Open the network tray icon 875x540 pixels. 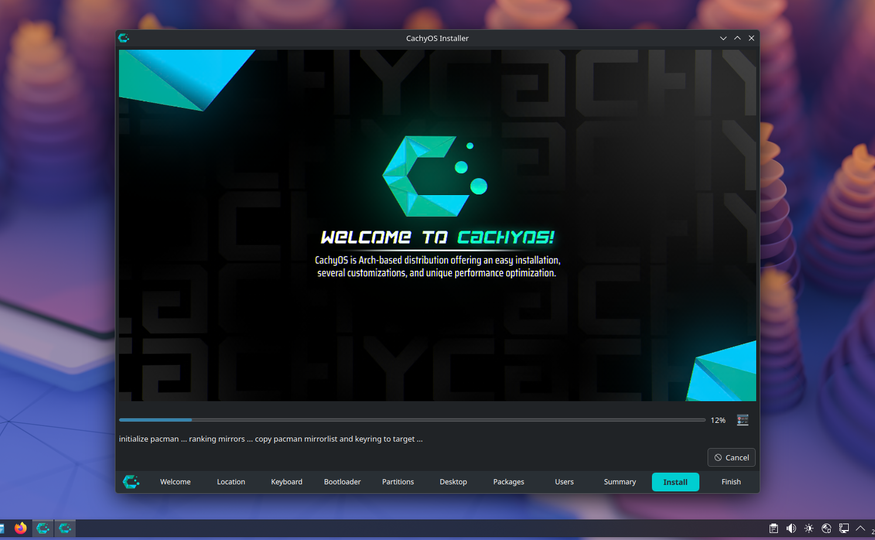[x=826, y=528]
